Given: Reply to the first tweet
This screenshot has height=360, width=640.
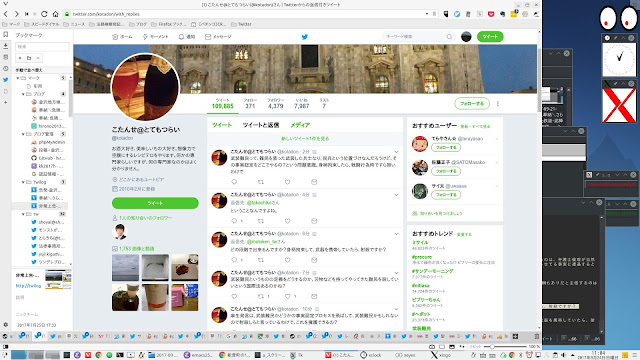Looking at the screenshot, I should pyautogui.click(x=234, y=182).
